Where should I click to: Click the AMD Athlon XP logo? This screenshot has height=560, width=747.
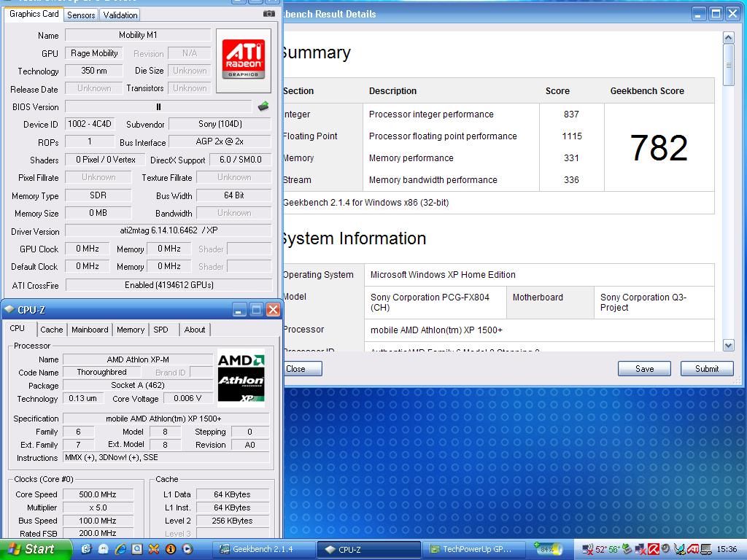coord(241,376)
